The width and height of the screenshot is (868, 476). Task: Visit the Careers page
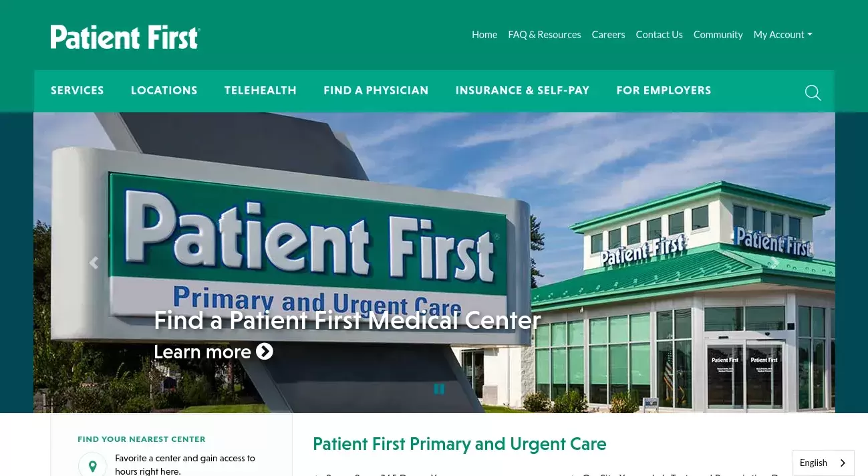click(x=608, y=35)
